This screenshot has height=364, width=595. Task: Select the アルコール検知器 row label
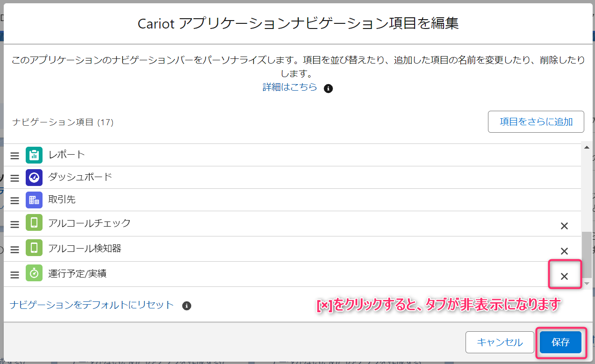point(85,248)
